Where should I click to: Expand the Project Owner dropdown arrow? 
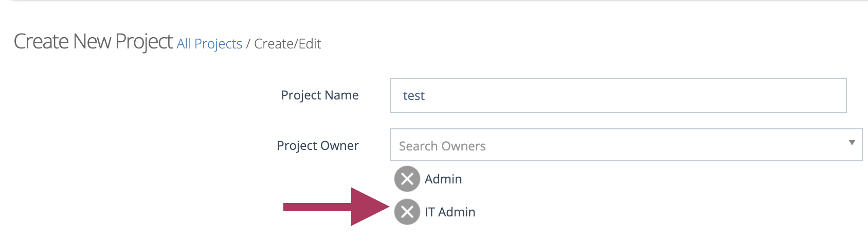(x=852, y=143)
